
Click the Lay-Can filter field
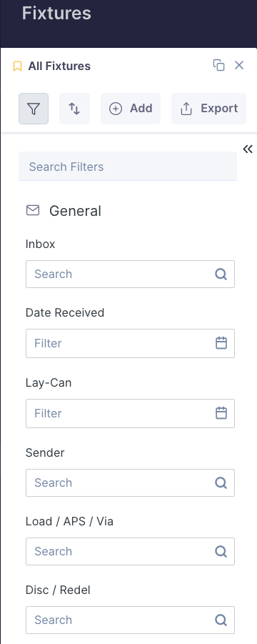131,413
